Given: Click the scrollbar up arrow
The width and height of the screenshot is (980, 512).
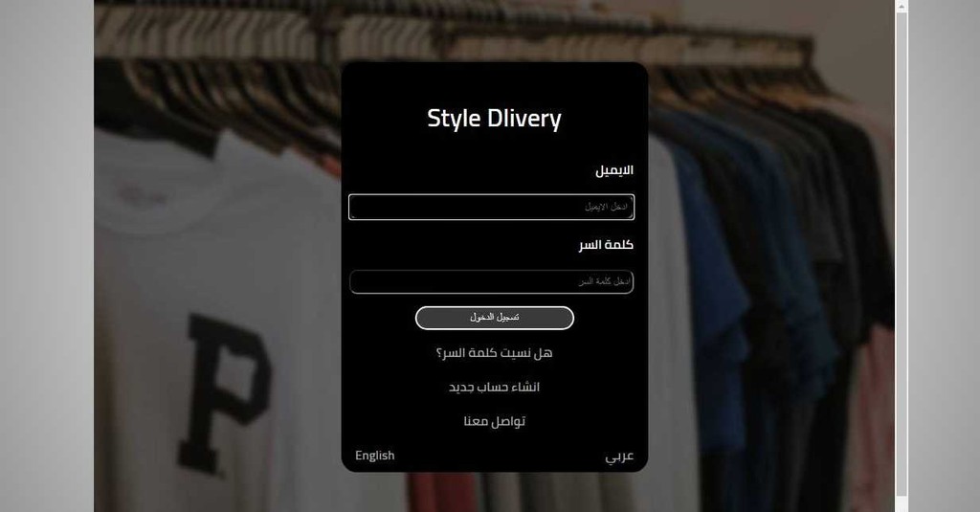Looking at the screenshot, I should click(902, 7).
